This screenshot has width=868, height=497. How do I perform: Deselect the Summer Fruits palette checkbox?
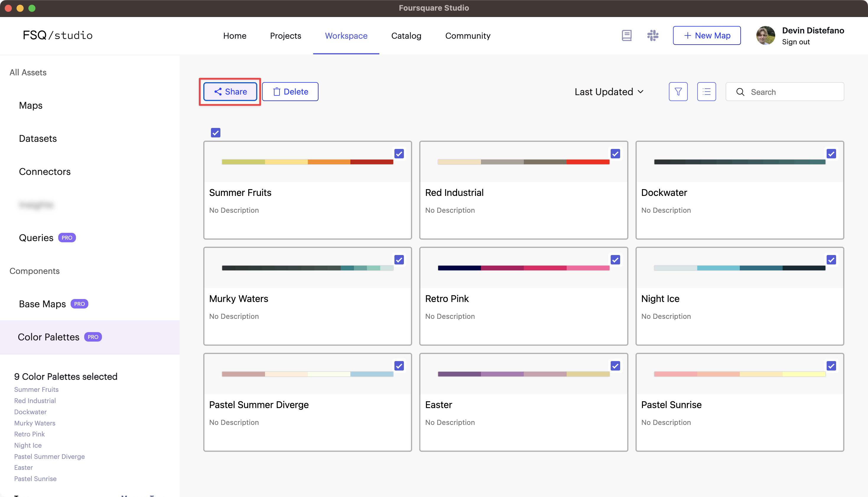[399, 154]
